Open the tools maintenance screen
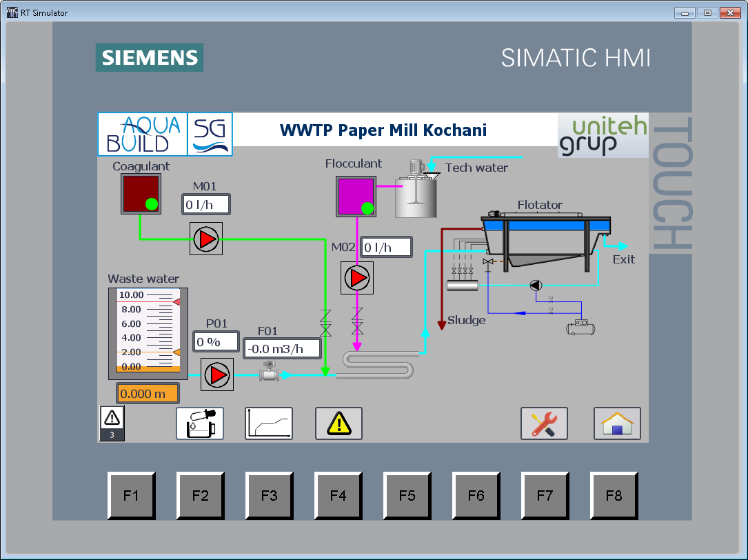Viewport: 748px width, 560px height. click(545, 423)
